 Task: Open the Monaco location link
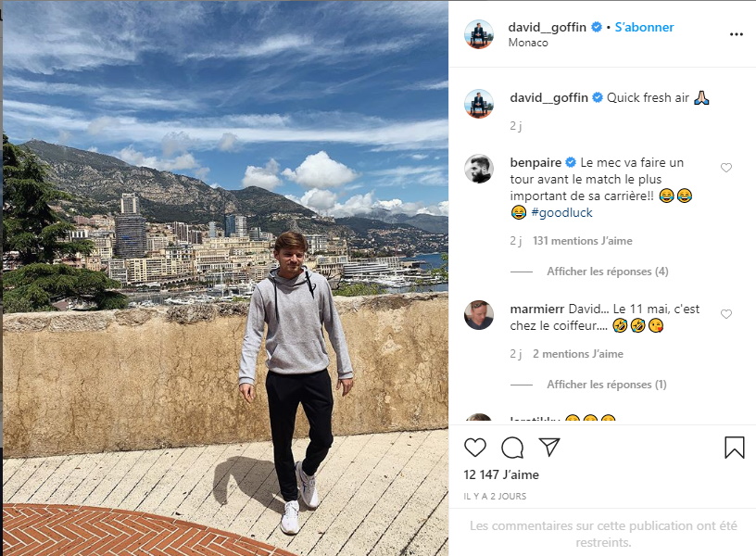click(528, 43)
